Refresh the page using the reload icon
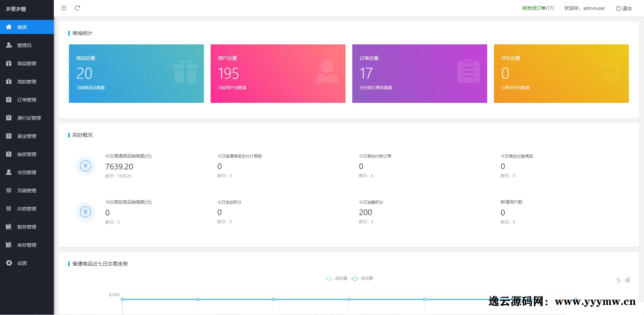644x315 pixels. (77, 8)
